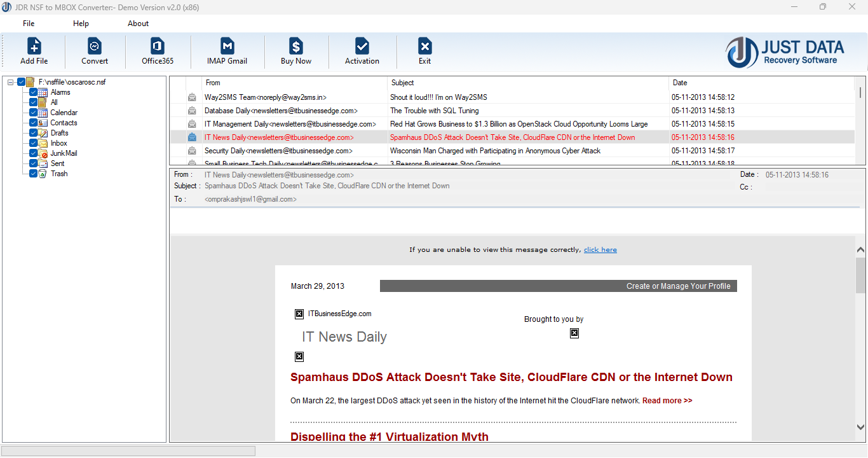868x458 pixels.
Task: Select 'The Trouble with SQL Tuning' email
Action: pos(435,111)
